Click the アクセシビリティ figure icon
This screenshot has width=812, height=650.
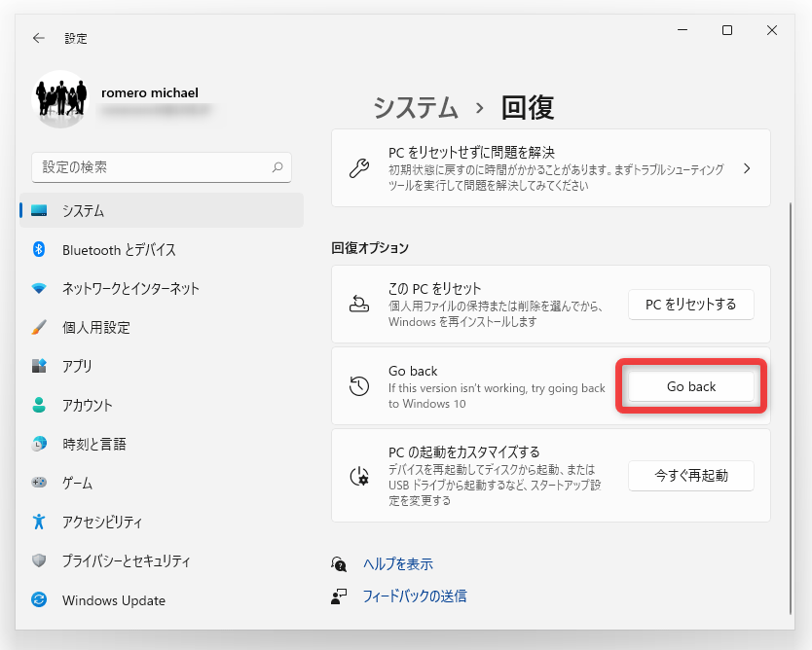(39, 522)
